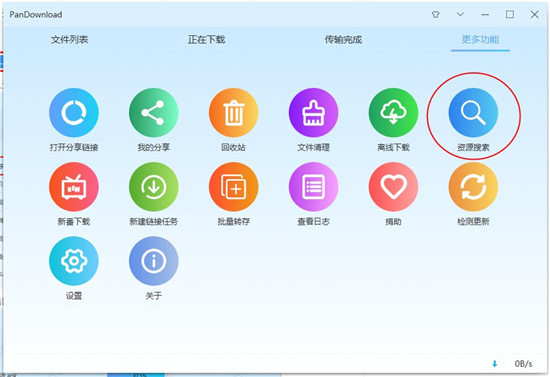Close the PanDownload window
This screenshot has height=377, width=550.
535,14
